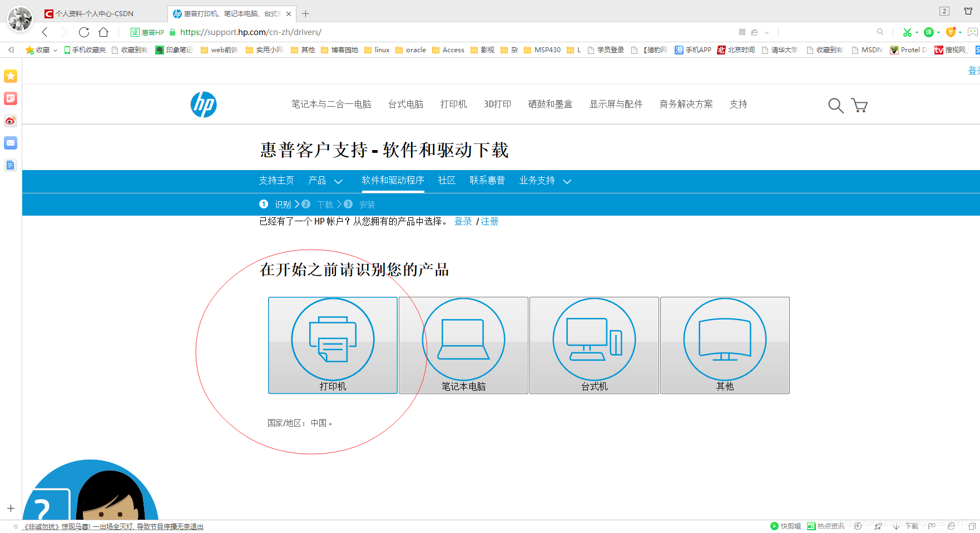980x533 pixels.
Task: Open the dropdown arrow beside the shield icon
Action: (960, 32)
